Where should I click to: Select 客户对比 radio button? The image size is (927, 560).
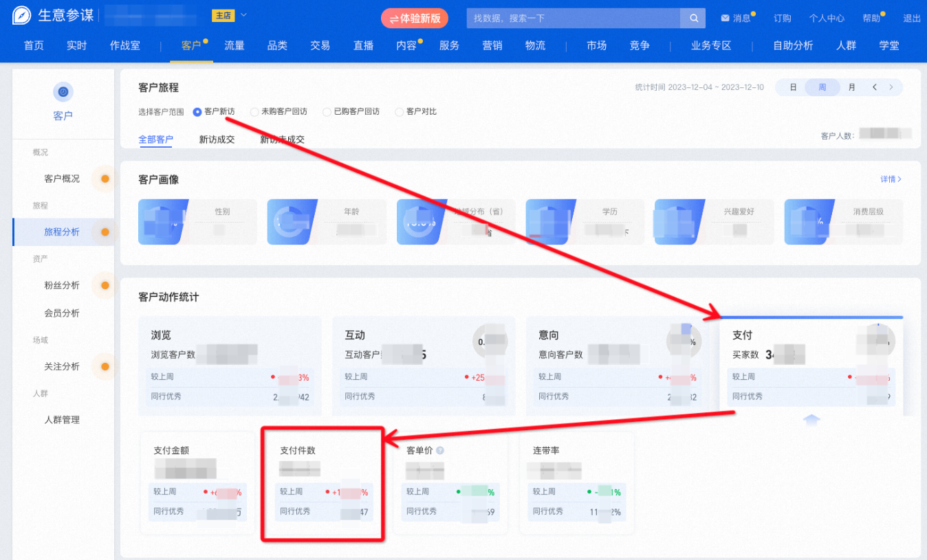pos(399,111)
